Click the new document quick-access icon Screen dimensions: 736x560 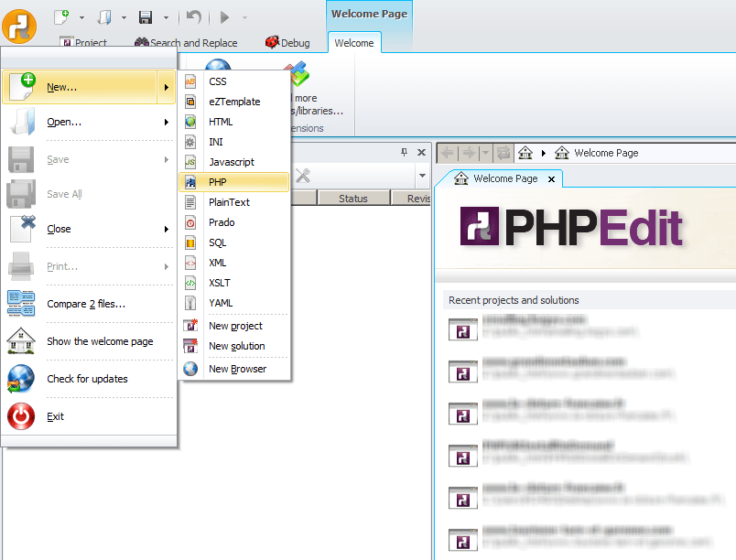(61, 17)
